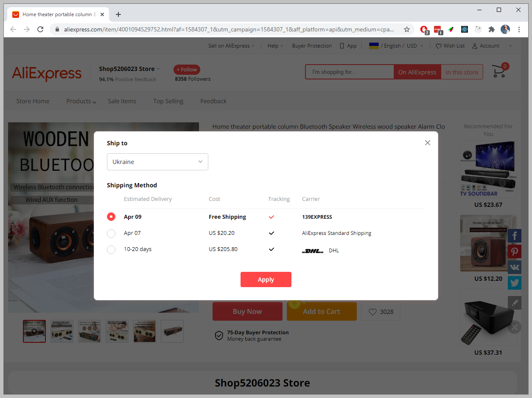This screenshot has width=532, height=398.
Task: Select the 139EXPRESS free shipping option
Action: [111, 217]
